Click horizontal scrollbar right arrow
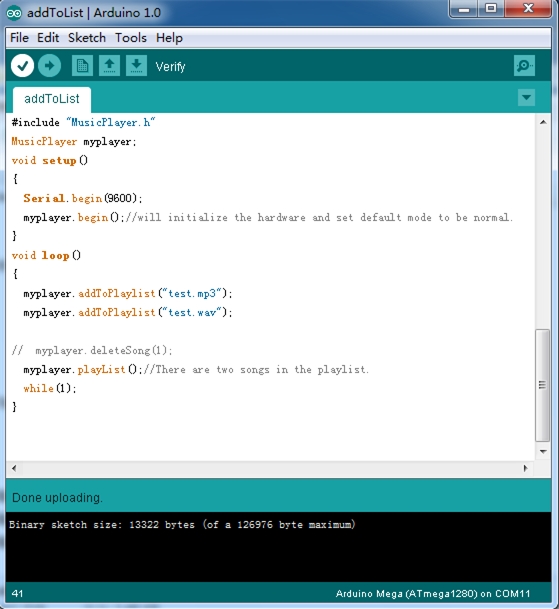This screenshot has height=609, width=559. (x=526, y=468)
